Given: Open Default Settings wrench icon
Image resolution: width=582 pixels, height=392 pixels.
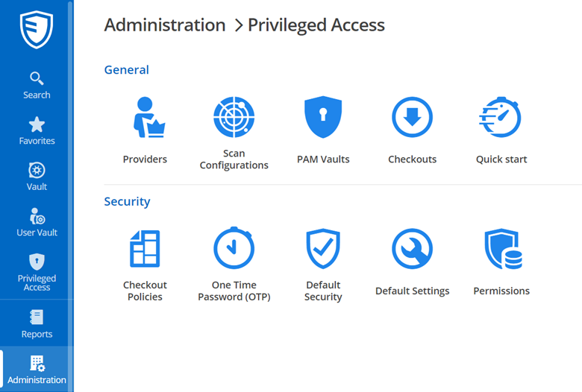Looking at the screenshot, I should (412, 249).
